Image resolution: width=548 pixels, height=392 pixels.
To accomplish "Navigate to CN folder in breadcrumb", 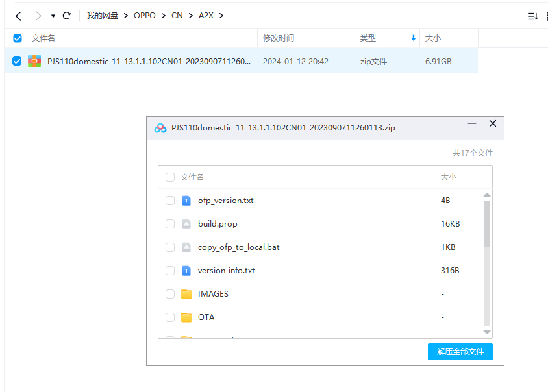I will [177, 16].
